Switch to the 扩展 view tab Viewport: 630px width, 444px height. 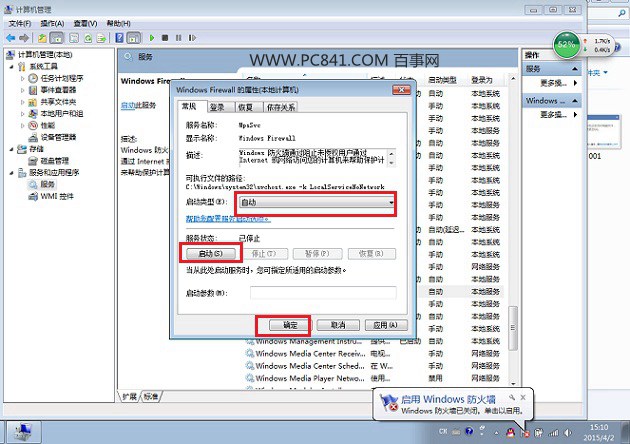click(129, 397)
